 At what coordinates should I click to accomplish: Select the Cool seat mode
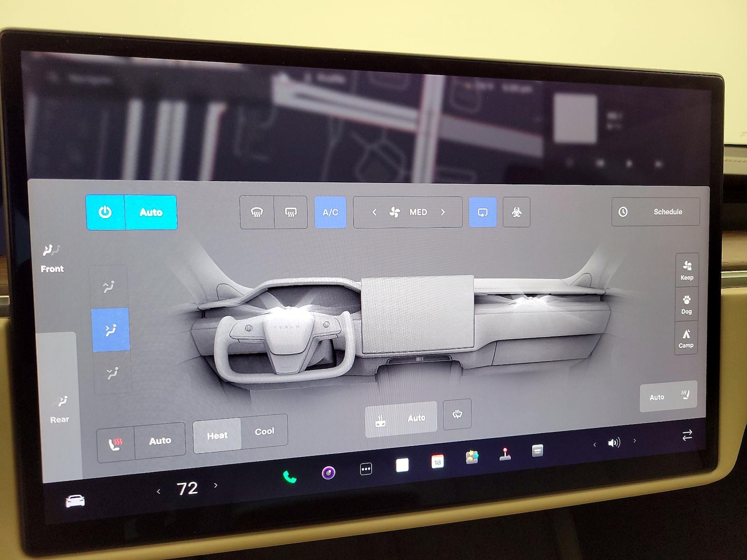pyautogui.click(x=264, y=432)
